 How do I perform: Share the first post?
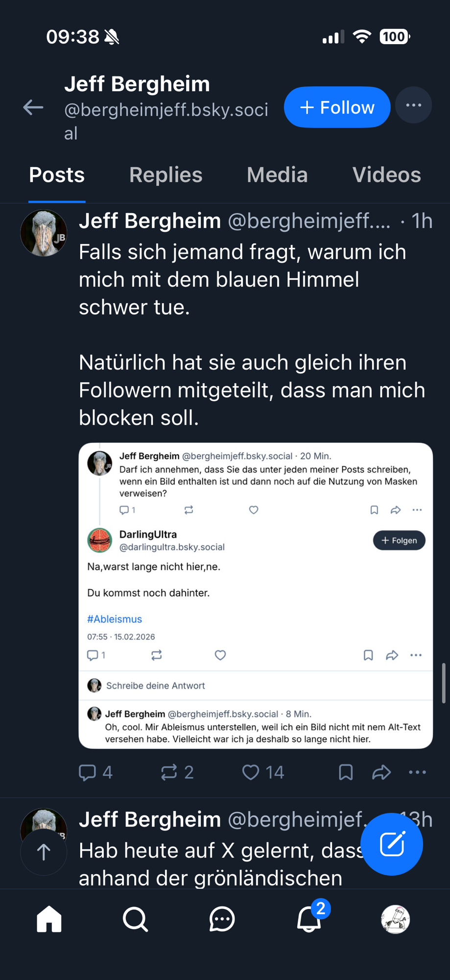(381, 772)
